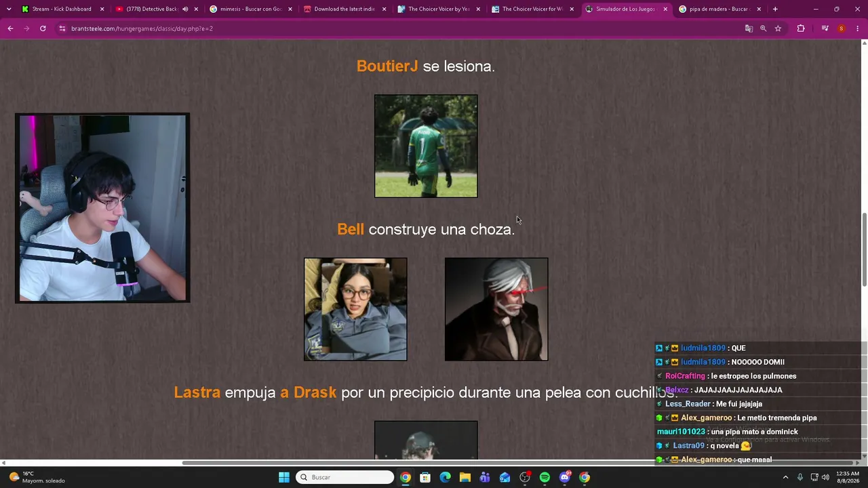Click the Drask name in the event text

tap(315, 392)
